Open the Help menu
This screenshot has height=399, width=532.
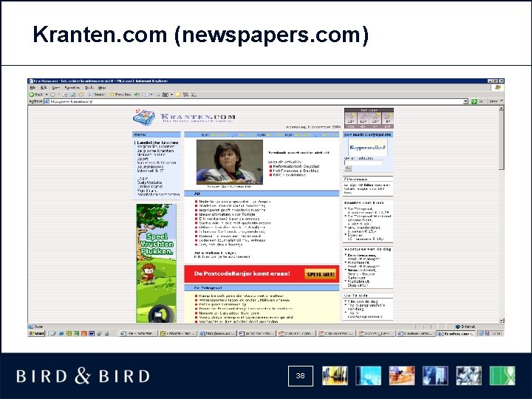click(x=102, y=87)
